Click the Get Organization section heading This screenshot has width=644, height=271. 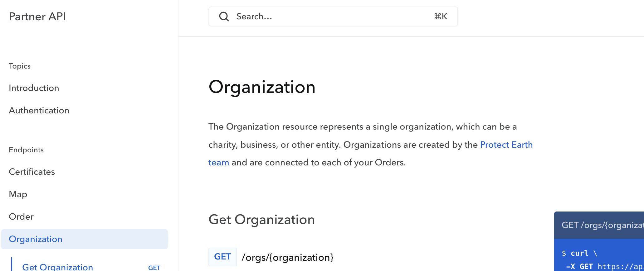click(261, 220)
